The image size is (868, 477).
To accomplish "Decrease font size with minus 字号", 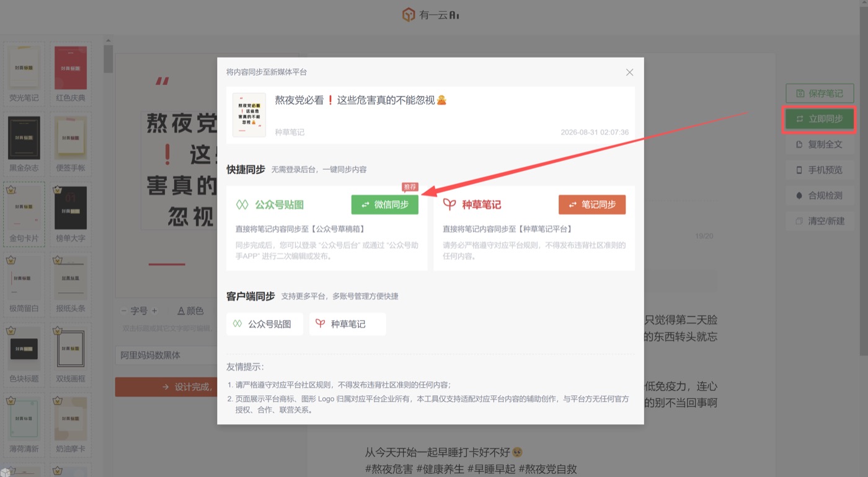I will 124,310.
